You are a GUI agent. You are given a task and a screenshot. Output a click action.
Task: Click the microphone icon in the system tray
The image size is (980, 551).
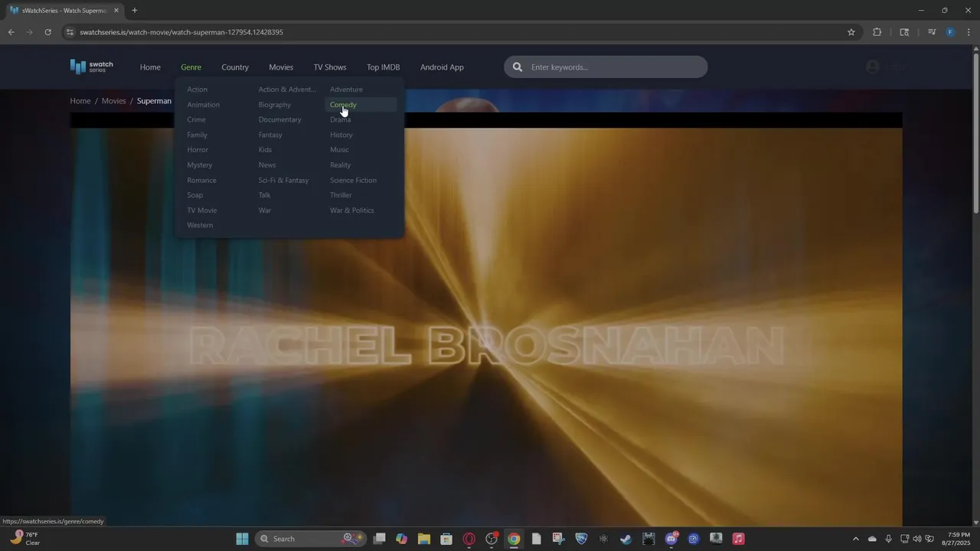888,539
